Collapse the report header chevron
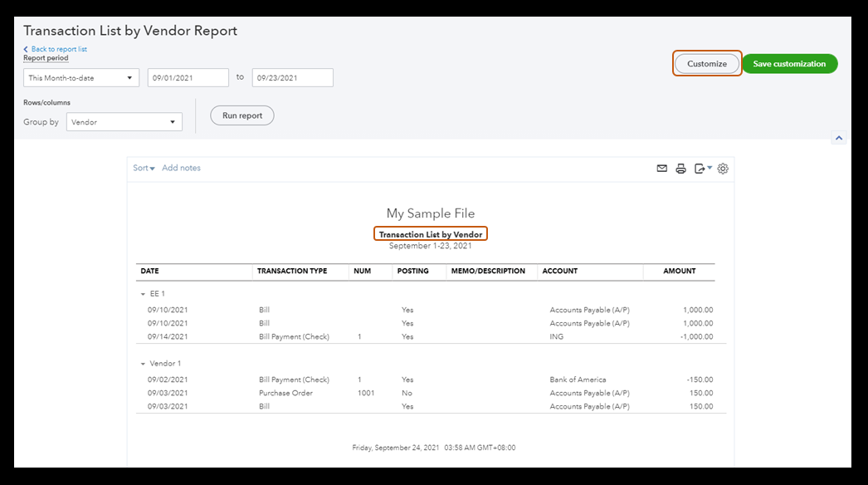The image size is (868, 485). [x=839, y=138]
